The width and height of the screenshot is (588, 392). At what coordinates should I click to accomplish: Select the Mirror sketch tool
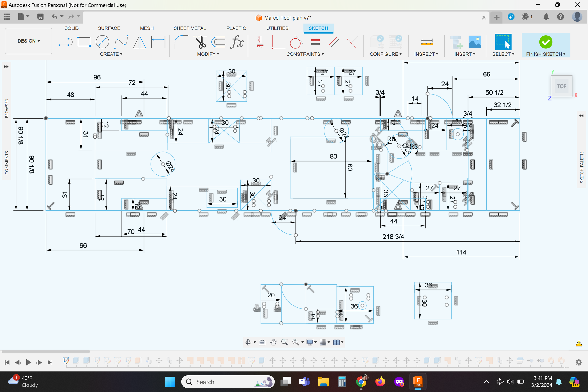[139, 42]
